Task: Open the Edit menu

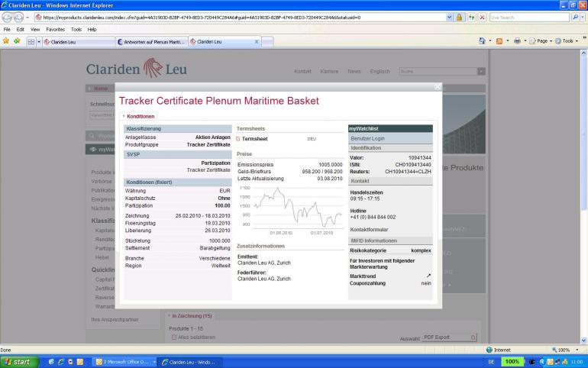Action: (x=21, y=29)
